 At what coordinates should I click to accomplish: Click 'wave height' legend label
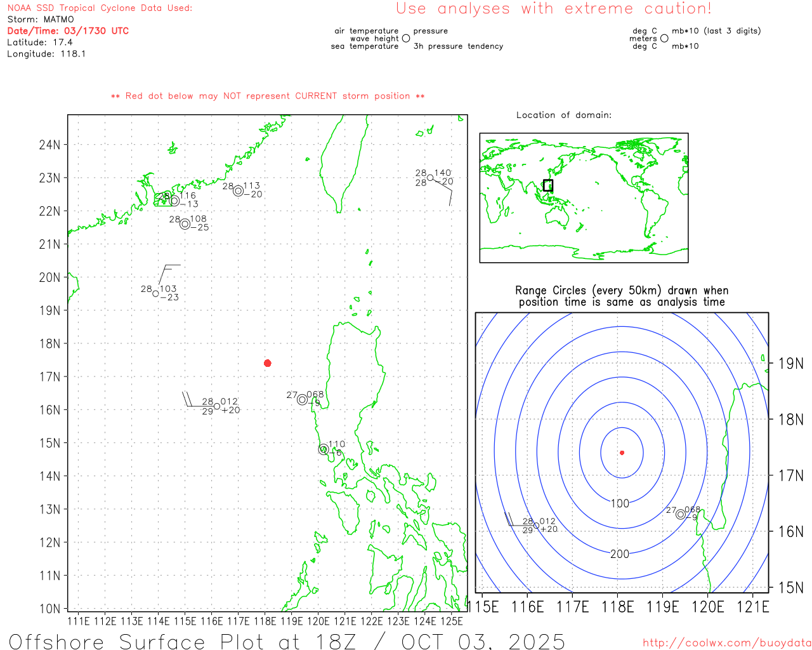pos(374,39)
